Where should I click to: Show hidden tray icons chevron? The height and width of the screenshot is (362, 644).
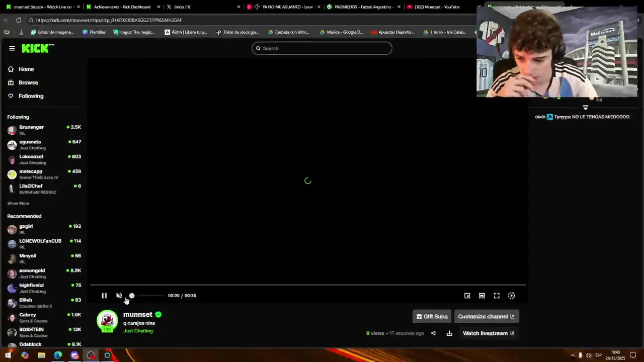pos(572,355)
